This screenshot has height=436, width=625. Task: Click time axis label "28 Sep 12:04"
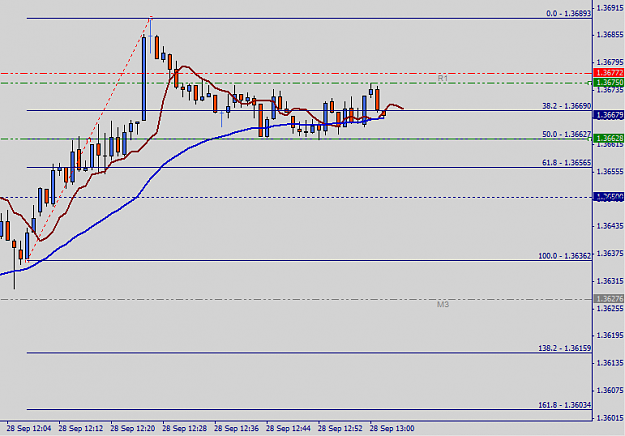(x=29, y=429)
